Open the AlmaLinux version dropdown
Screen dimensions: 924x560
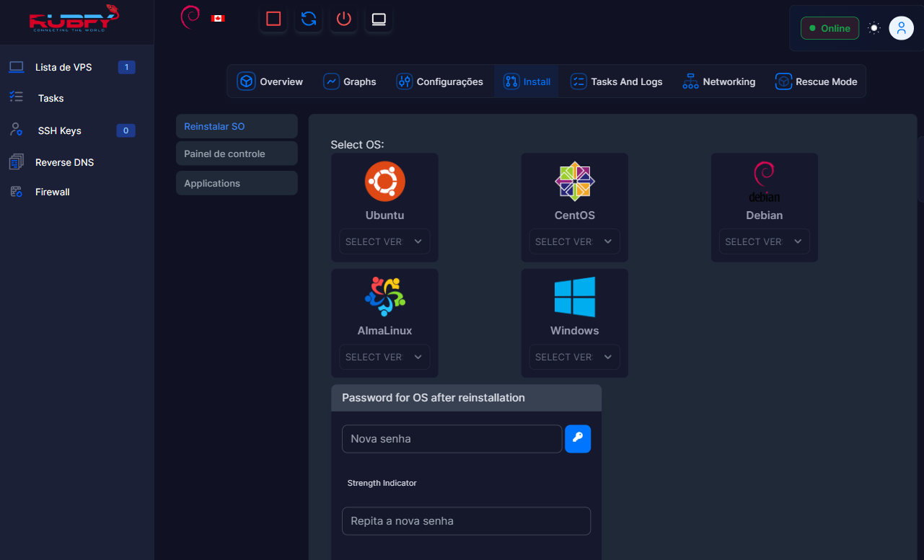click(x=384, y=357)
